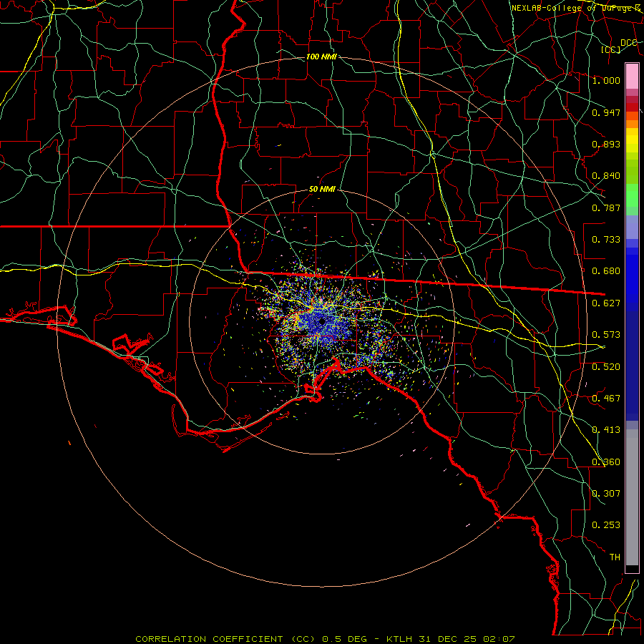
Task: Pick the bright green segment of color bar
Action: (632, 195)
